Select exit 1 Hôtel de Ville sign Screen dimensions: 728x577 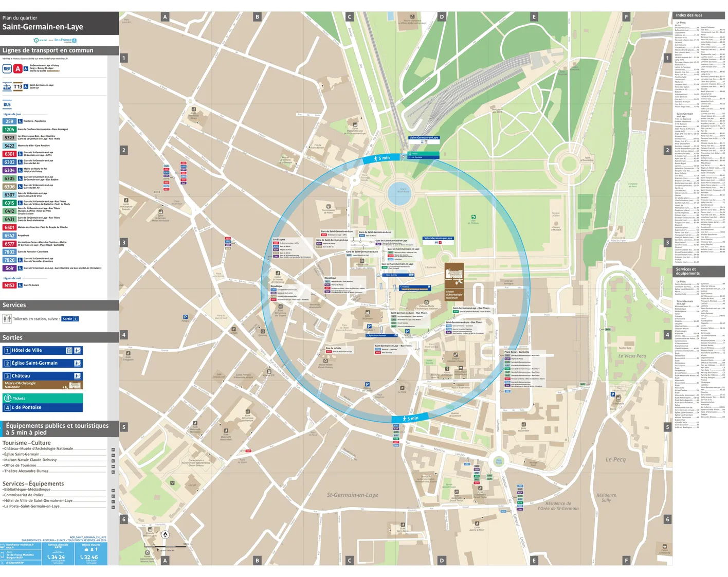pos(43,350)
